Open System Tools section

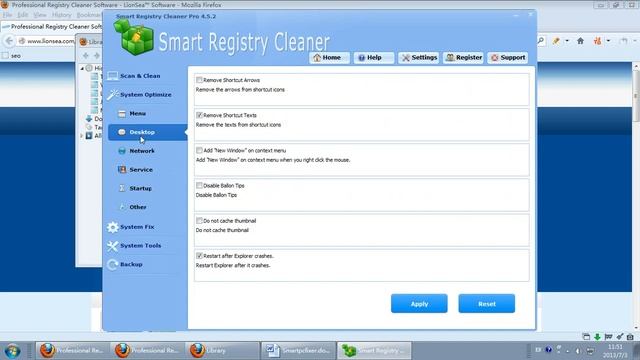[134, 246]
